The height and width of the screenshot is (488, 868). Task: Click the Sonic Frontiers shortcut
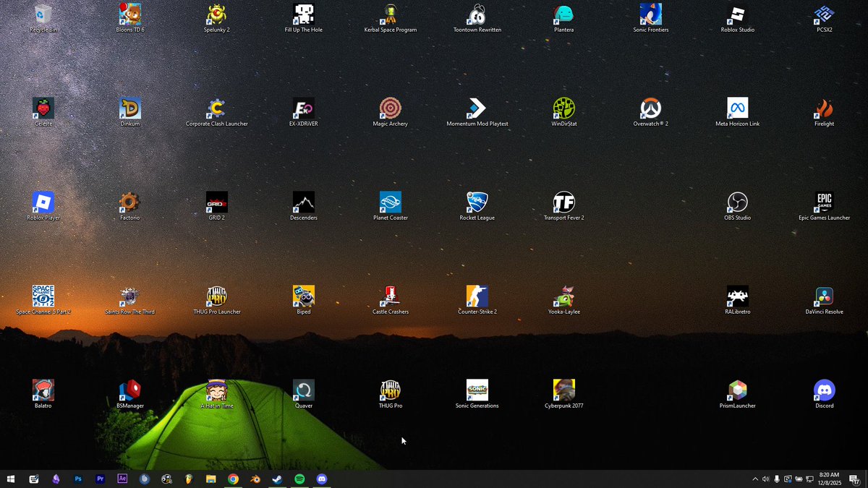[x=651, y=18]
